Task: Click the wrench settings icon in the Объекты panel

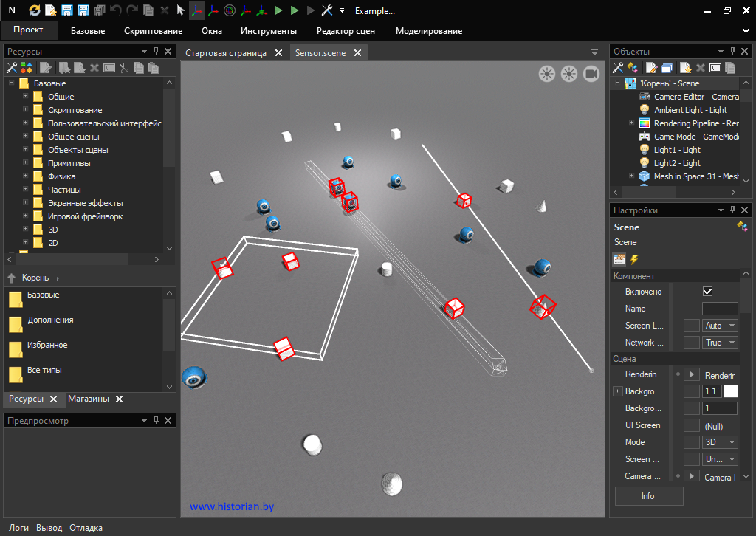Action: pyautogui.click(x=619, y=68)
